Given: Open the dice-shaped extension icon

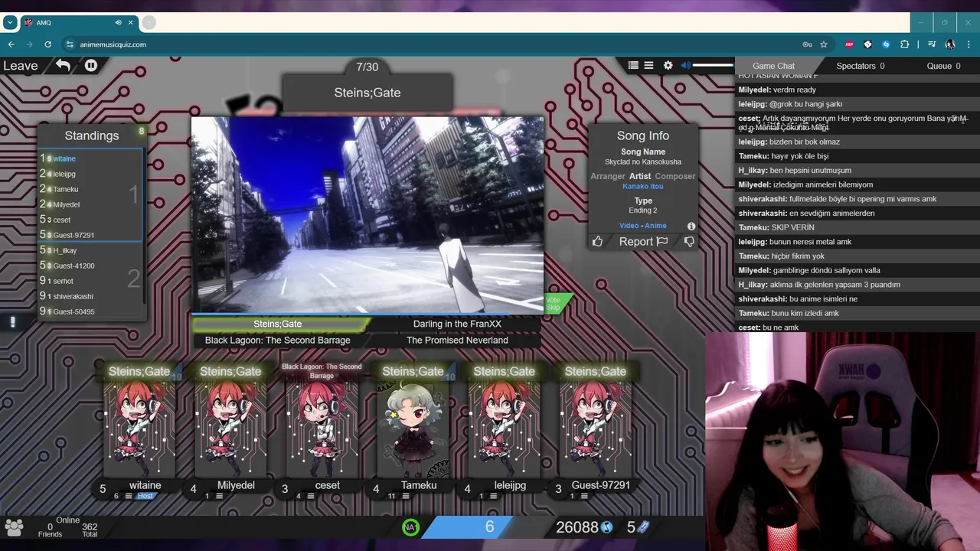Looking at the screenshot, I should [867, 44].
